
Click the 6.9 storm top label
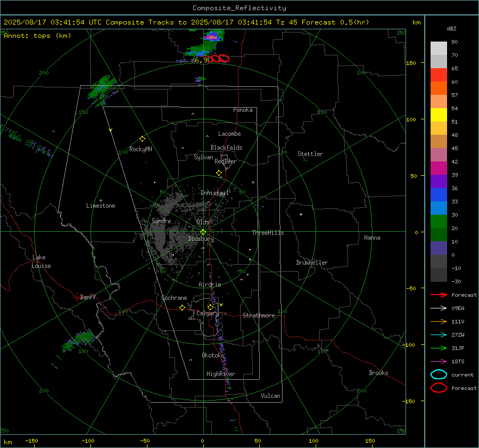(x=201, y=60)
